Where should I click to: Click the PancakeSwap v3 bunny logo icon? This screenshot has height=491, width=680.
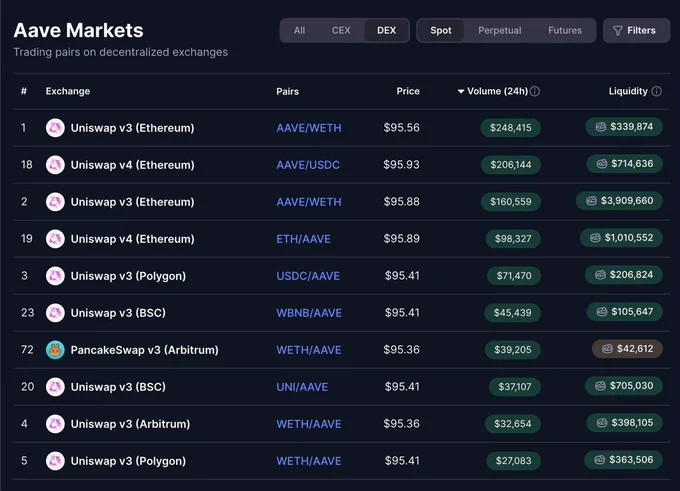click(x=55, y=350)
